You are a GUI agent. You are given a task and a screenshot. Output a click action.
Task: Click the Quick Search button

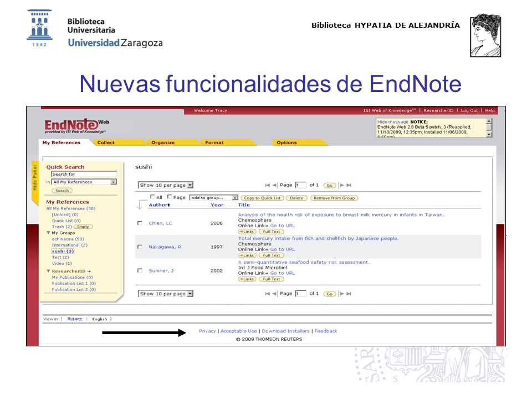[62, 191]
